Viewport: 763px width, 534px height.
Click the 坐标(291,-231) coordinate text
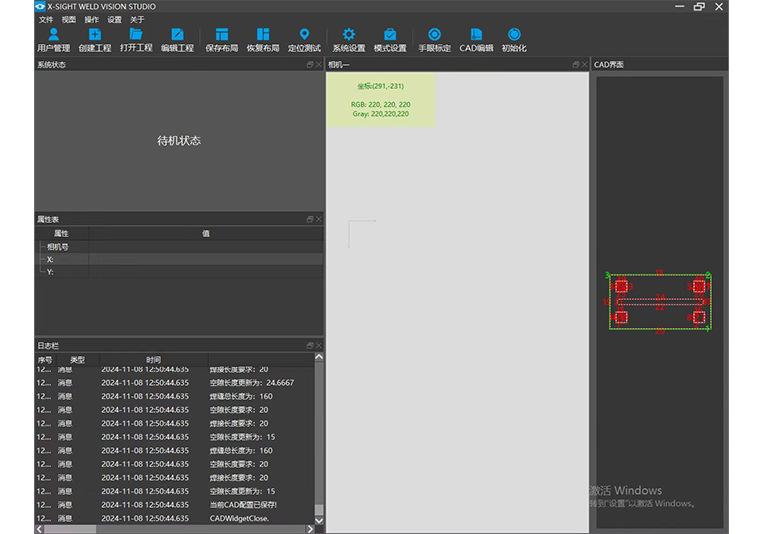coord(381,86)
